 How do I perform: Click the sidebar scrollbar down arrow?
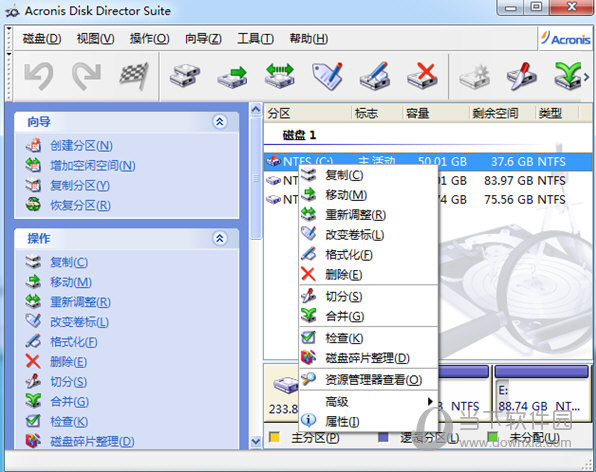256,442
